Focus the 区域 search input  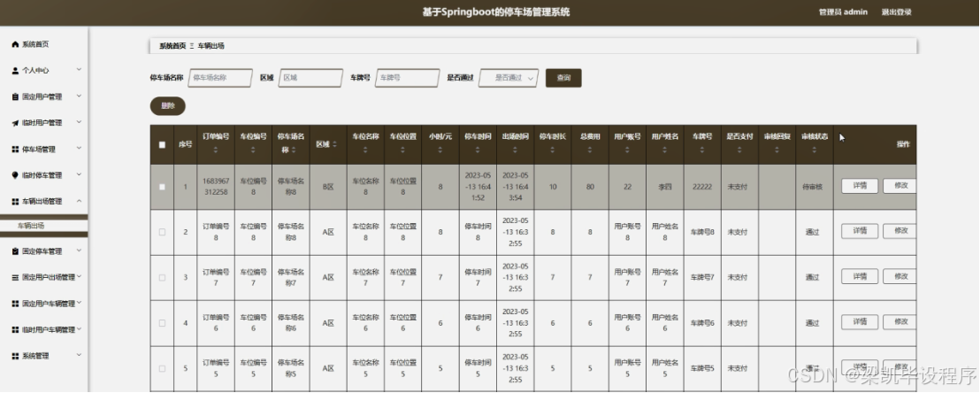(x=310, y=78)
